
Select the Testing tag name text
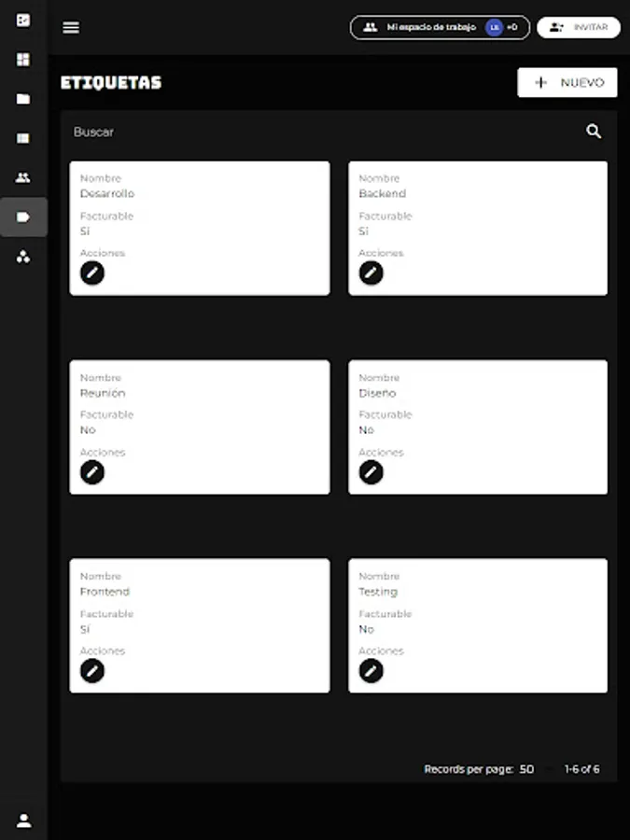pos(378,592)
